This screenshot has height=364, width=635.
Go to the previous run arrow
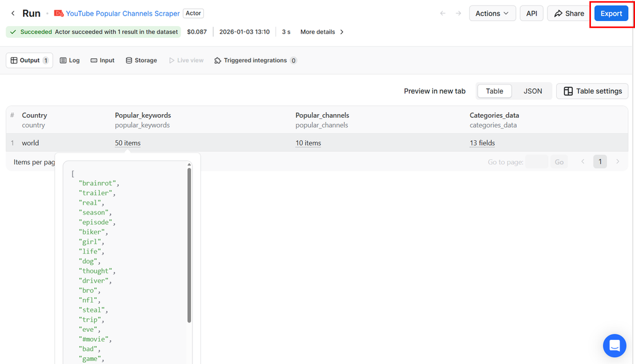coord(443,14)
